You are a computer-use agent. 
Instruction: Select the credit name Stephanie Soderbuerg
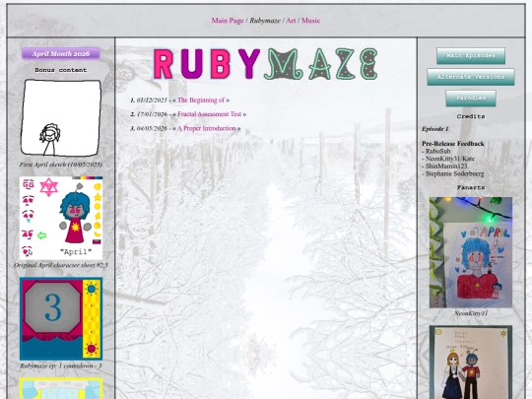click(x=454, y=173)
